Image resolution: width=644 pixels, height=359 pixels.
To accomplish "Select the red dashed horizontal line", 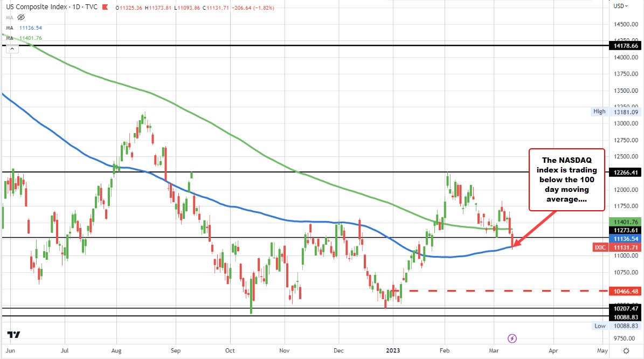I will (x=509, y=291).
